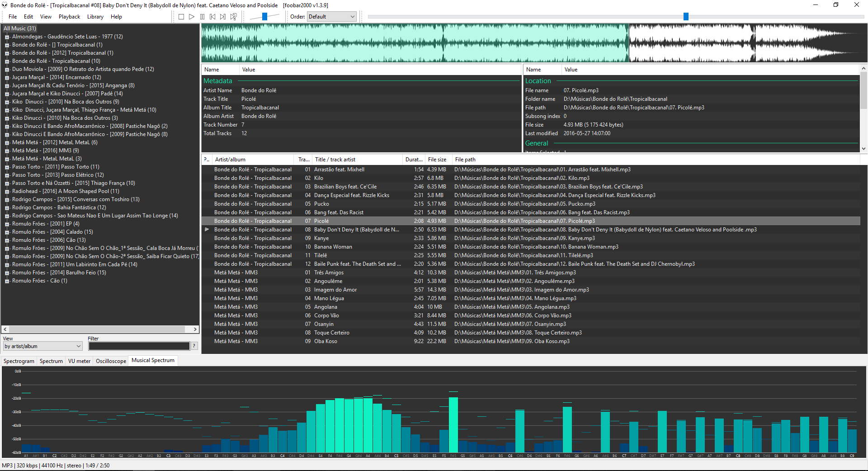Switch to the VU meter tab
Screen dimensions: 868x471
coord(79,361)
